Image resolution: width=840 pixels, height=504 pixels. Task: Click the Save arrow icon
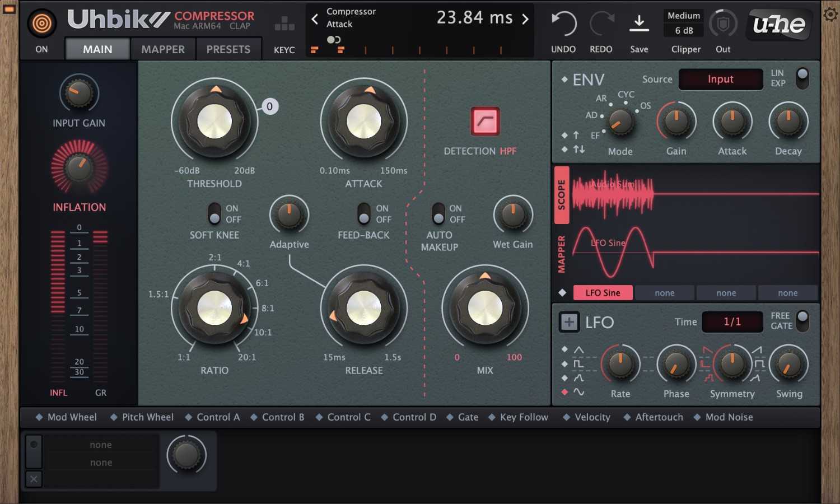tap(639, 24)
